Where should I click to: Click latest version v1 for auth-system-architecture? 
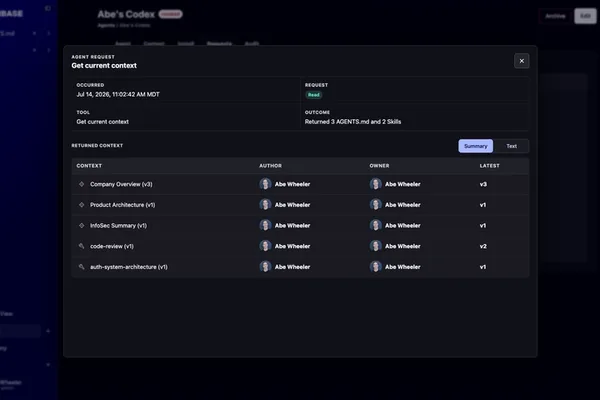483,267
